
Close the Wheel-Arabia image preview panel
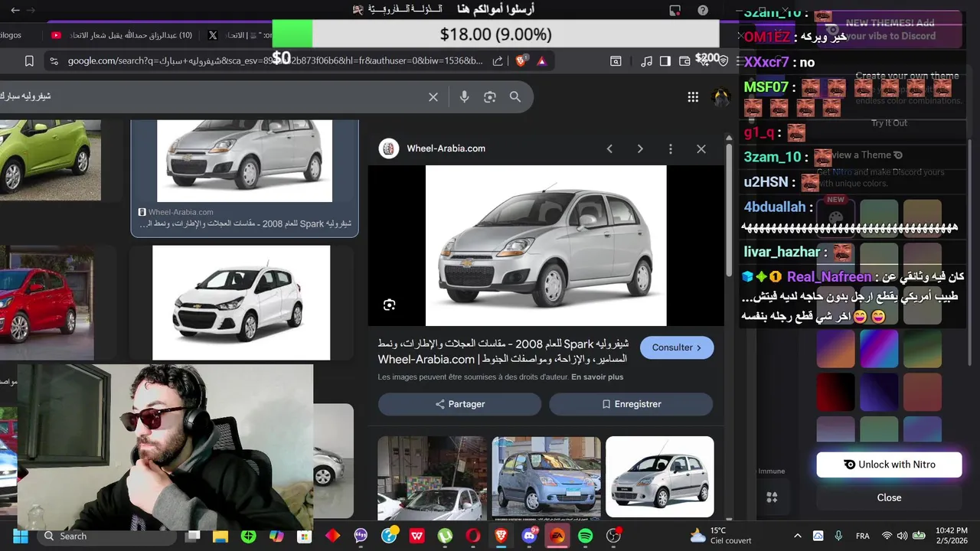pos(701,148)
